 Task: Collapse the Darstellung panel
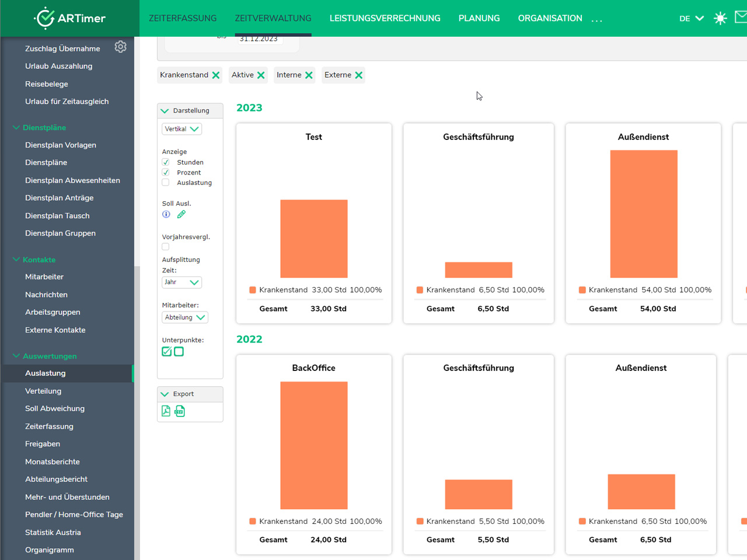[x=165, y=110]
